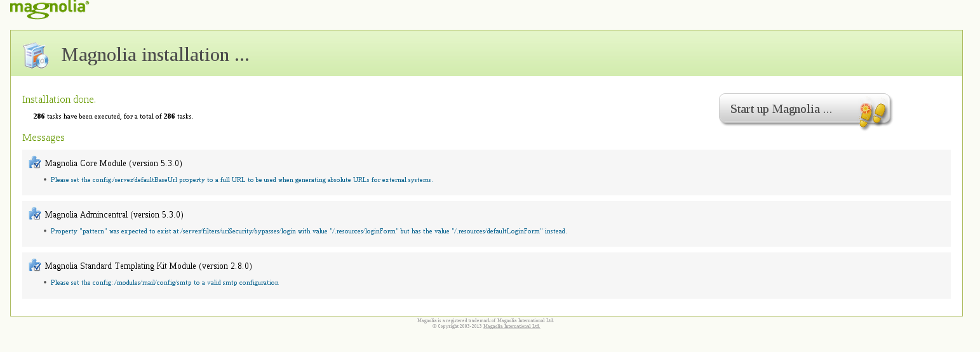Click the Magnolia logo at top
The width and height of the screenshot is (980, 352).
click(50, 9)
